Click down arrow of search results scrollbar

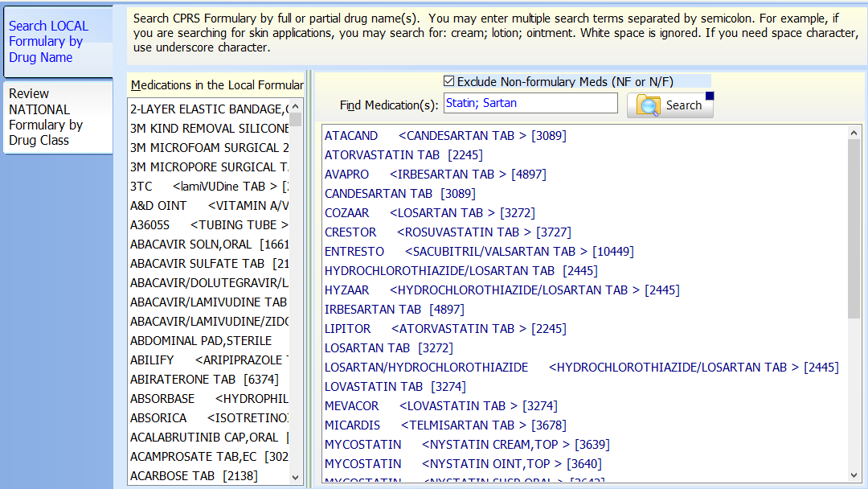(x=854, y=475)
